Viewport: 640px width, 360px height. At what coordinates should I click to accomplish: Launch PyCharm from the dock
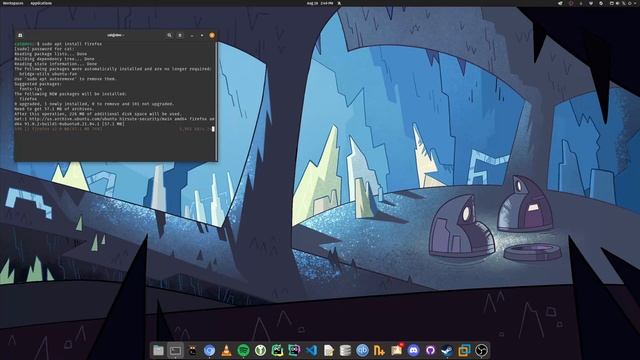pyautogui.click(x=278, y=350)
